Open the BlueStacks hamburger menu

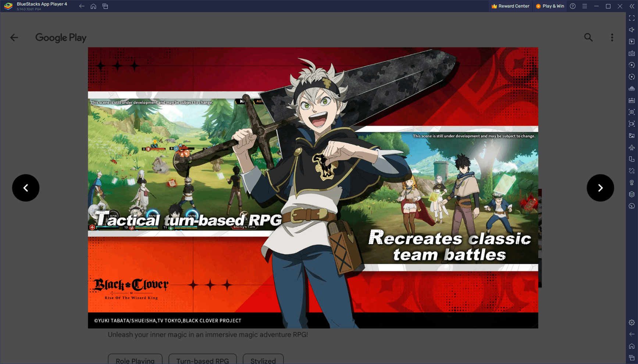584,6
